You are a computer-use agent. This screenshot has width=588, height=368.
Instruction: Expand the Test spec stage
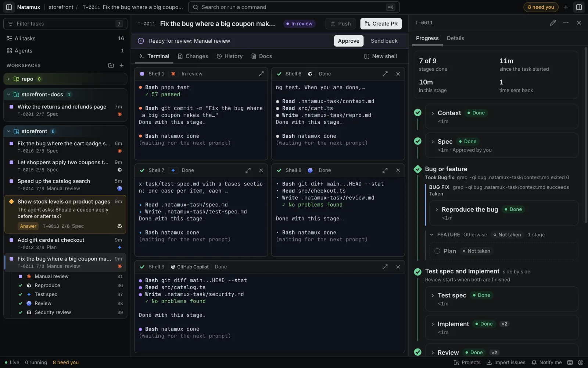(433, 296)
